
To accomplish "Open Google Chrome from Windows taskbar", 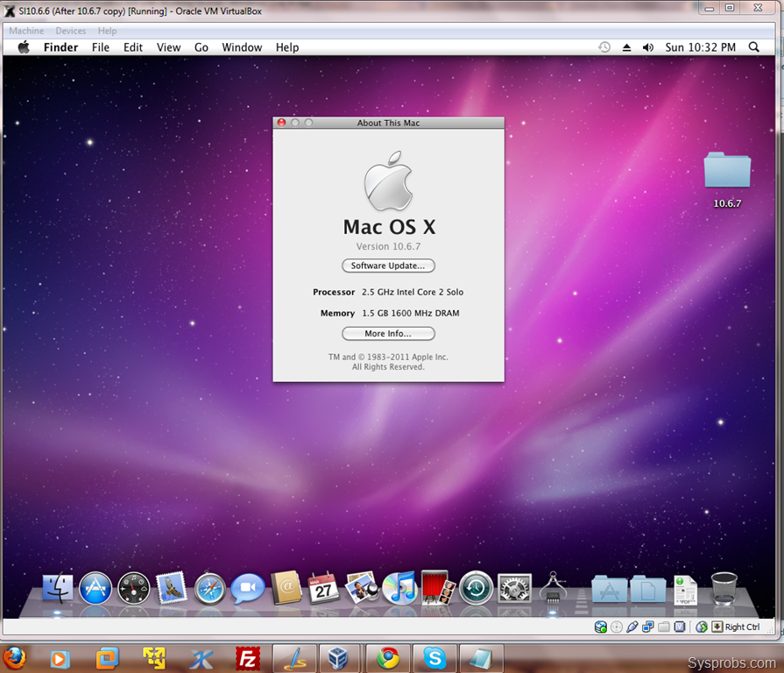I will click(389, 658).
